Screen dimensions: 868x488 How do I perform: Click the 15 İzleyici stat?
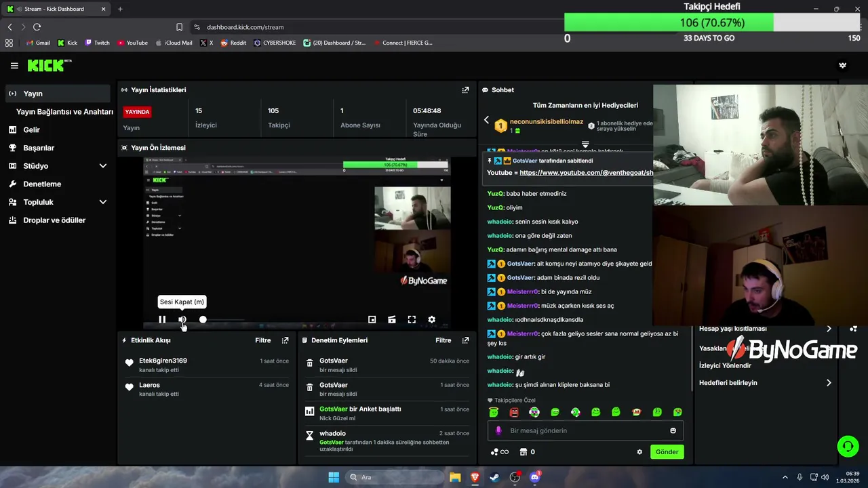click(206, 118)
